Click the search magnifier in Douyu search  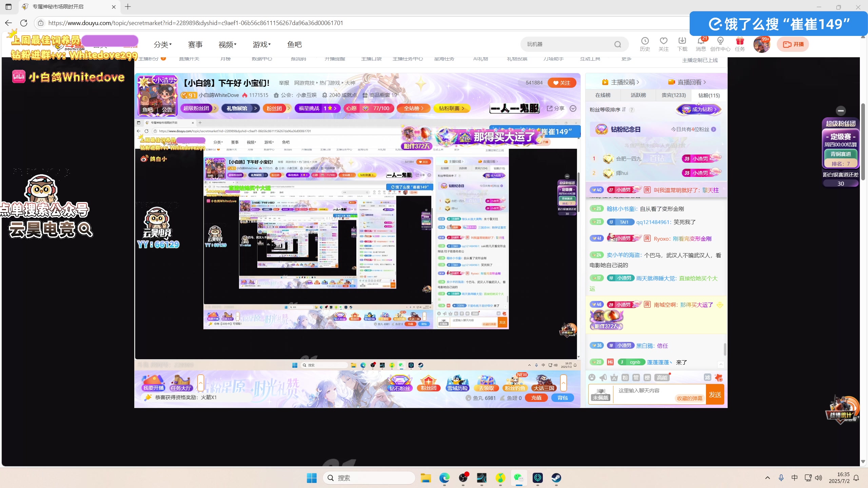[x=618, y=44]
